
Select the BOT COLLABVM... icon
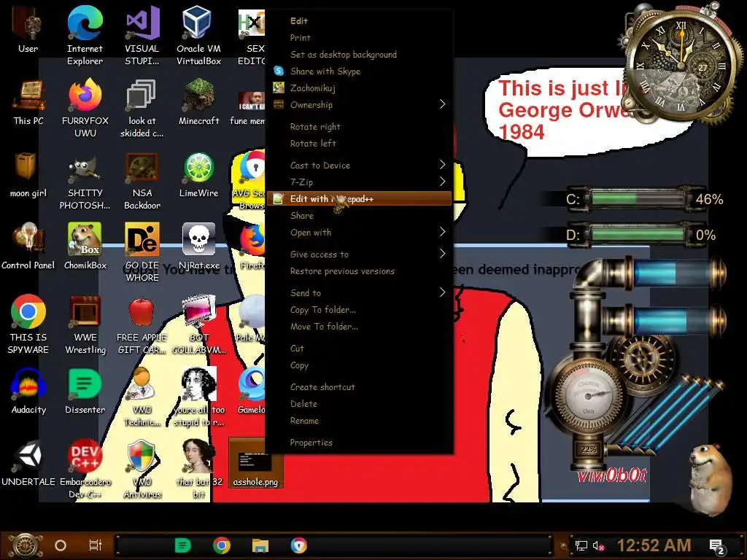(x=198, y=324)
